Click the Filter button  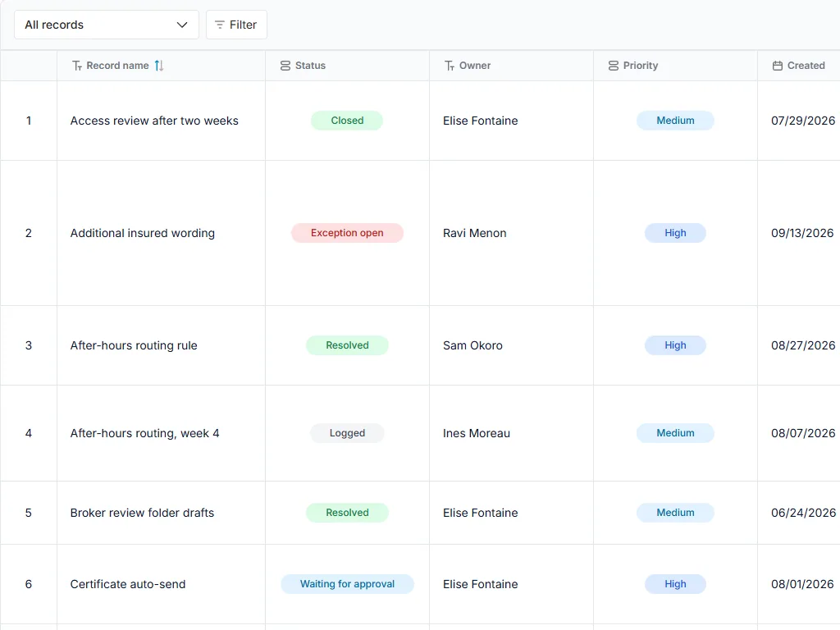point(236,25)
